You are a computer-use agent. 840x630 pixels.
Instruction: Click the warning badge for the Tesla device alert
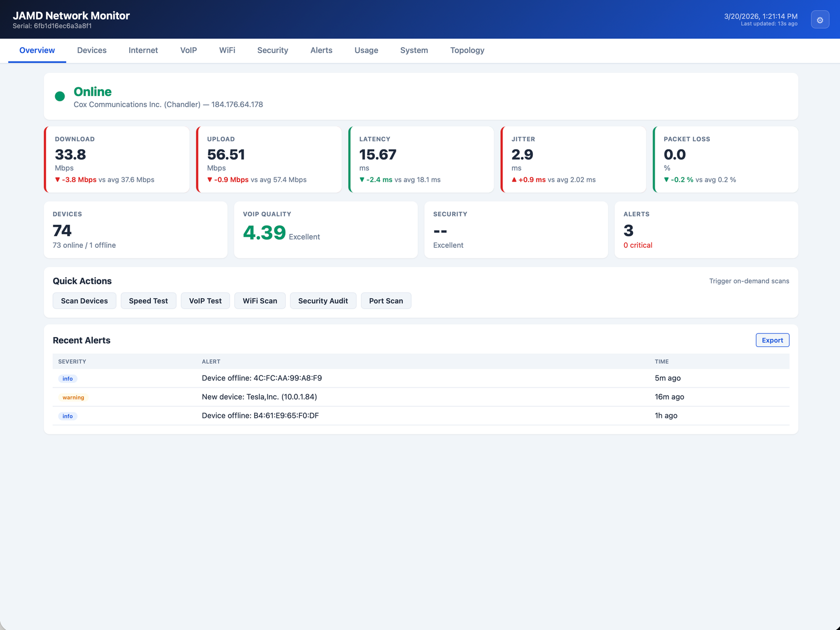(x=72, y=397)
